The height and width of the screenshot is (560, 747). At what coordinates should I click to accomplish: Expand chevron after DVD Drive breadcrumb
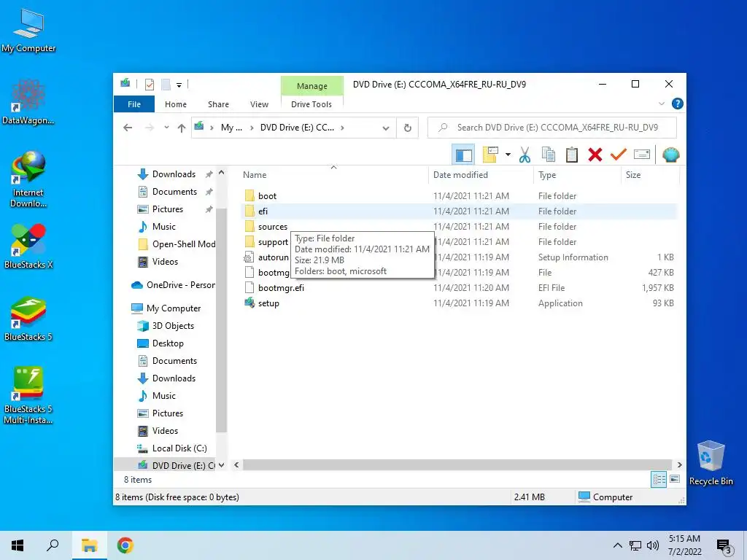click(342, 128)
